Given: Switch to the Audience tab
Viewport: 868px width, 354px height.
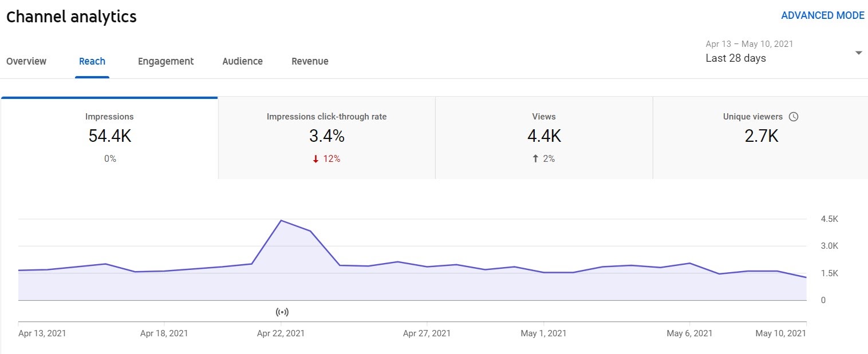Looking at the screenshot, I should tap(242, 61).
